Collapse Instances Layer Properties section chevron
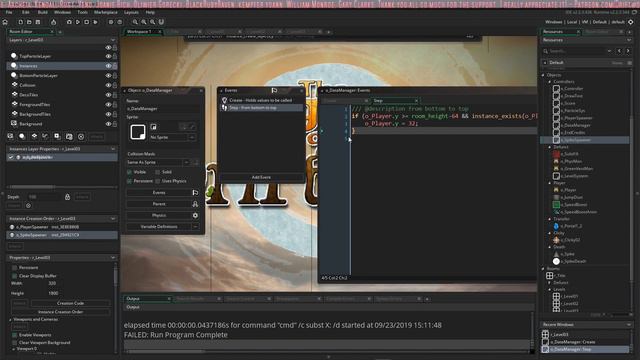 point(113,149)
